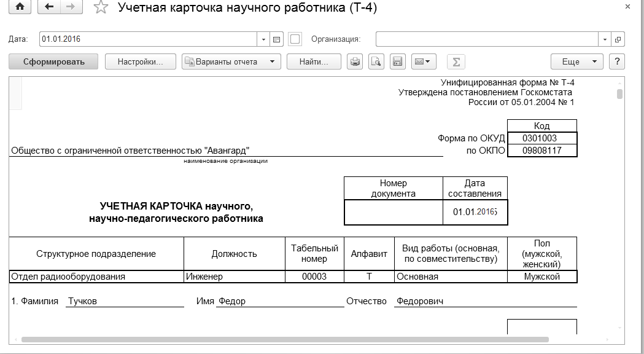Viewport: 644px width, 354px height.
Task: Click horizontal scrollbar right arrow
Action: point(608,340)
